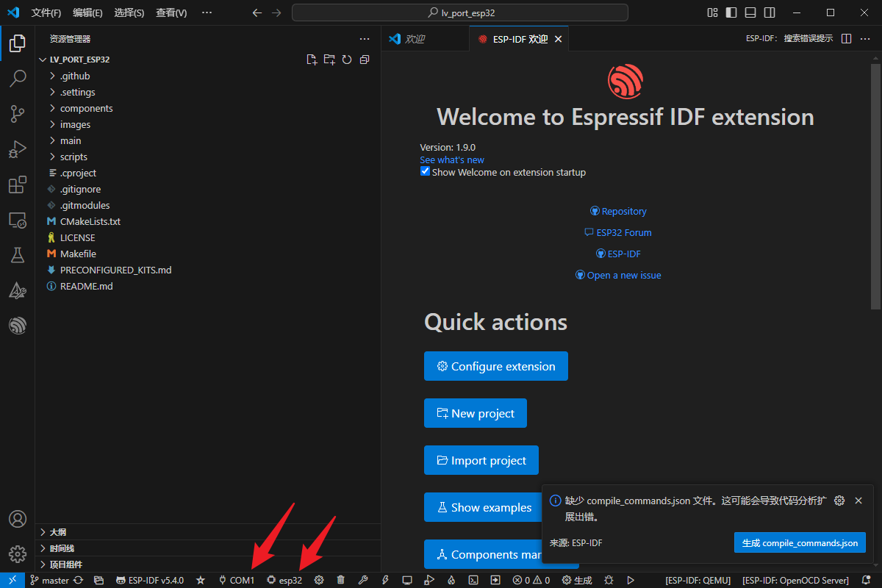Toggle Show Welcome on extension startup checkbox

click(x=425, y=171)
